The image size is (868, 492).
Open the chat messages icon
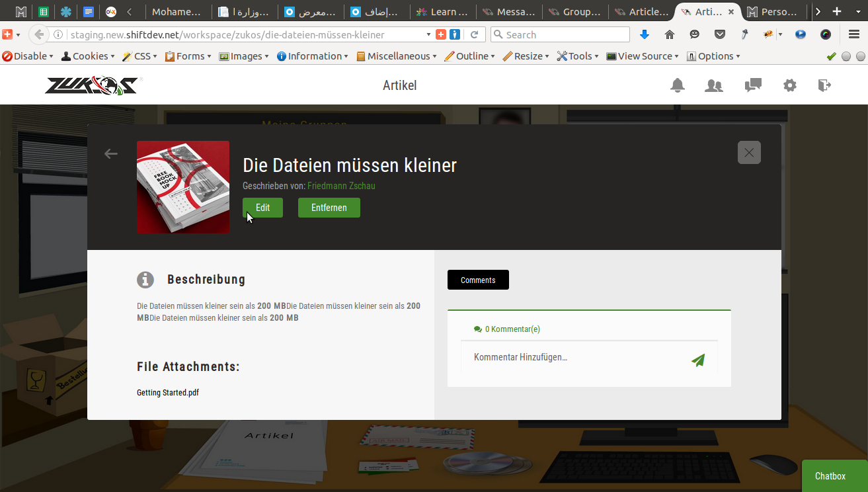(753, 85)
